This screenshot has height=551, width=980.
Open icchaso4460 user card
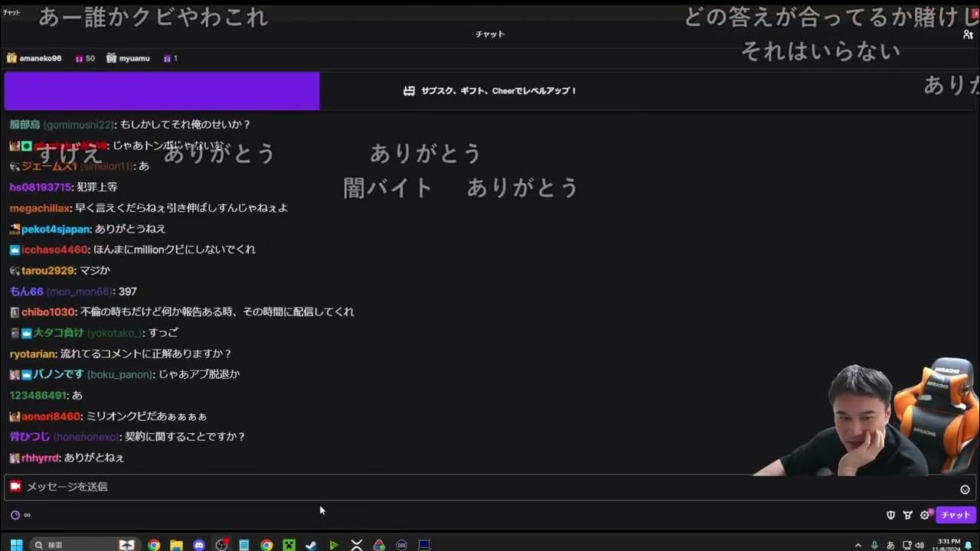(x=54, y=249)
